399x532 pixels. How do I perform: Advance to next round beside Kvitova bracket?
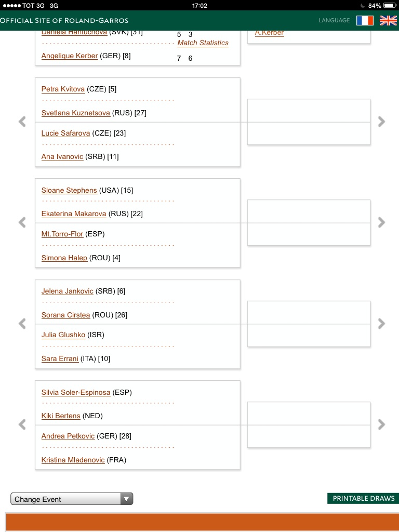382,122
